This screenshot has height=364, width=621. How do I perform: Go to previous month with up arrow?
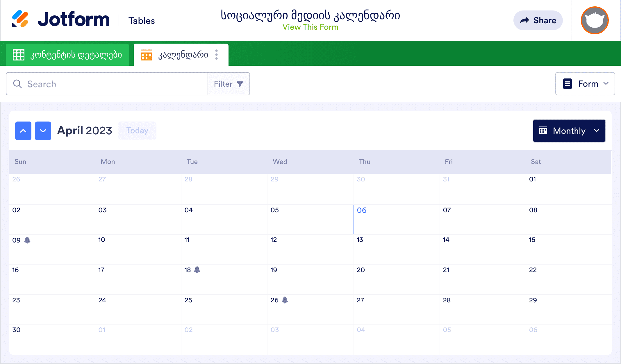pos(23,131)
